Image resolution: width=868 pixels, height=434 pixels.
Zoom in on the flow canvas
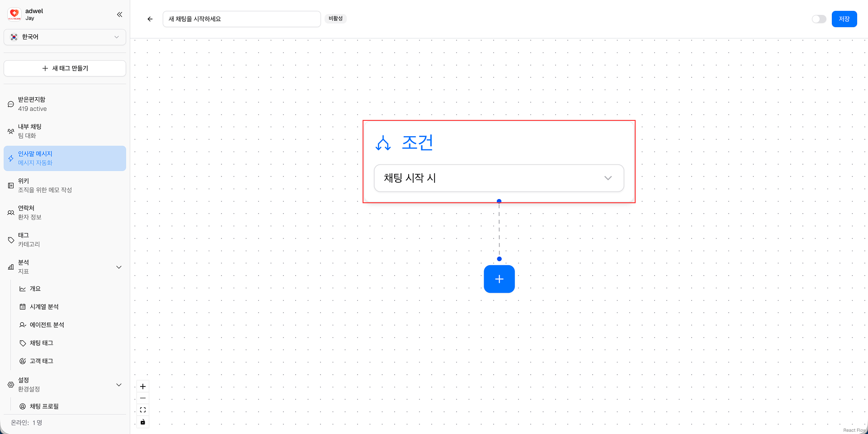[x=143, y=386]
